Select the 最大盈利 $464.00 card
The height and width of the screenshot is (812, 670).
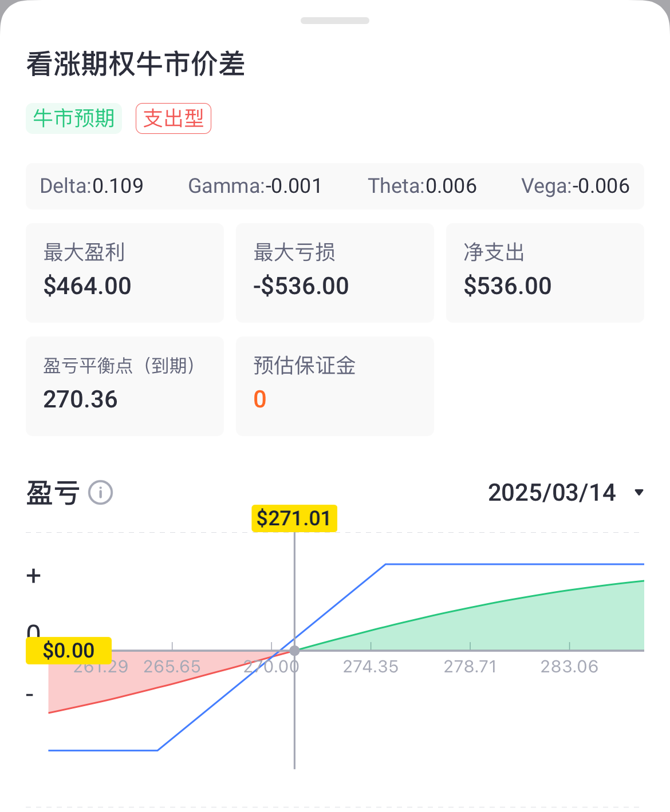point(124,272)
